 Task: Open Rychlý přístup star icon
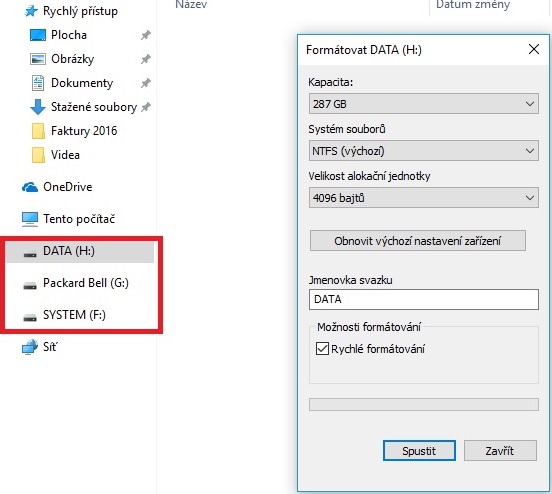[31, 11]
